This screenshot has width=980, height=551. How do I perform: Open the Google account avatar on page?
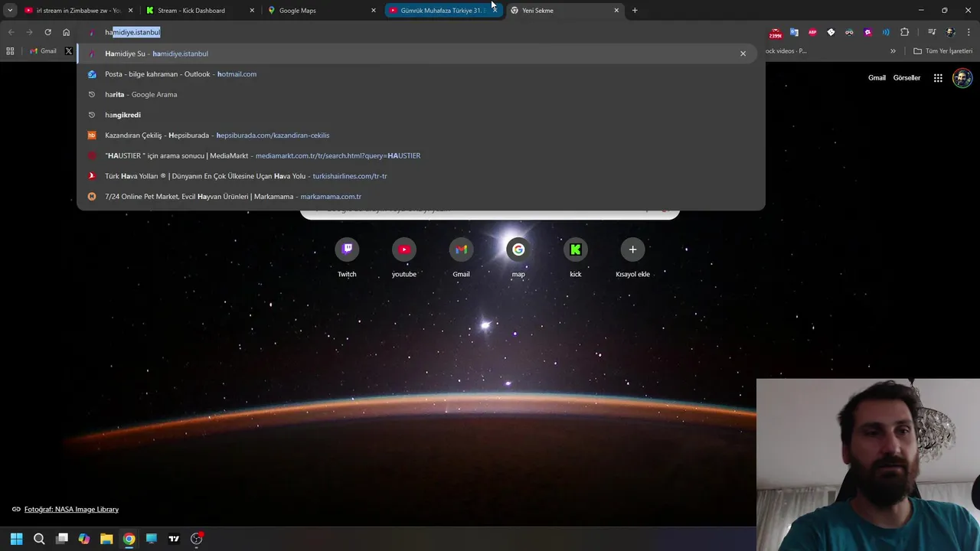click(x=962, y=78)
